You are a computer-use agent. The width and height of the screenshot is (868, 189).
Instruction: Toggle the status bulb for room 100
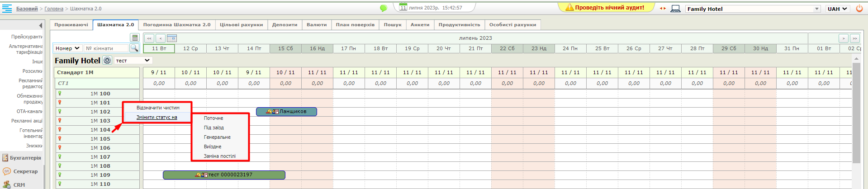pos(60,94)
